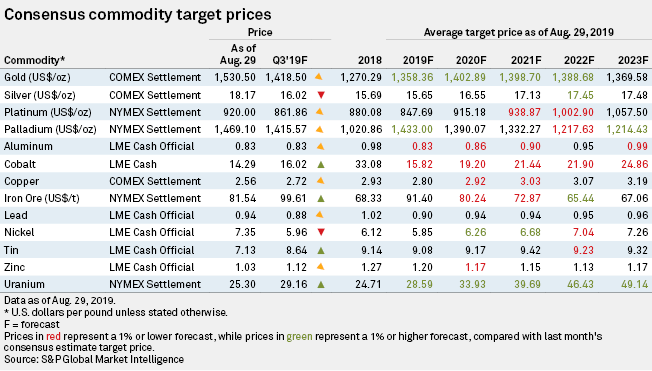Click the Uranium 2023F value 49.14
The image size is (652, 371).
pos(635,284)
